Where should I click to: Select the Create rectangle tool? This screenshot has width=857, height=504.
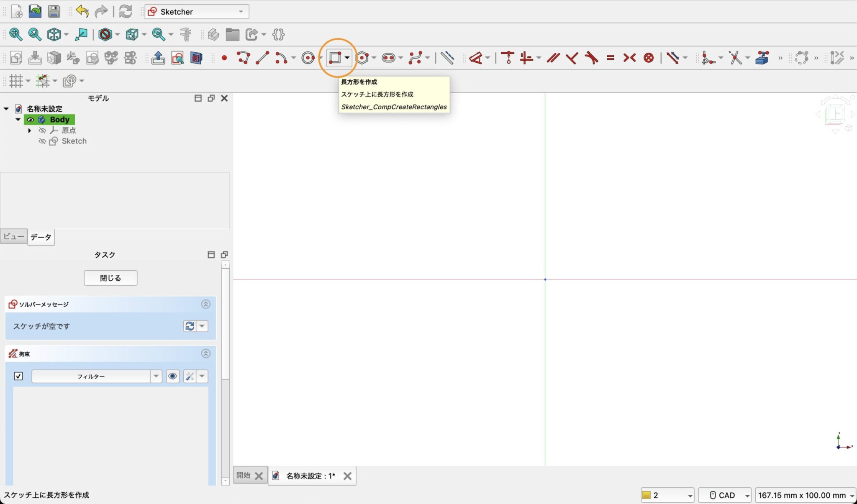point(335,58)
